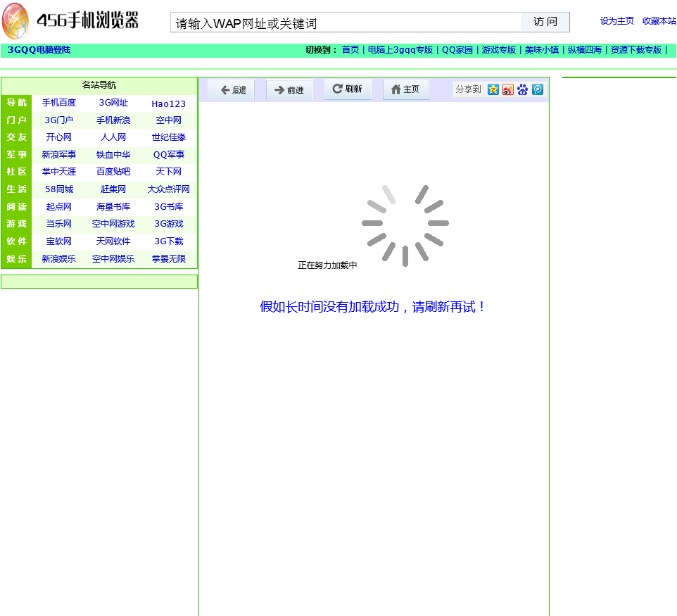Click 正在努力加载中 loading text
The width and height of the screenshot is (677, 616).
click(327, 265)
